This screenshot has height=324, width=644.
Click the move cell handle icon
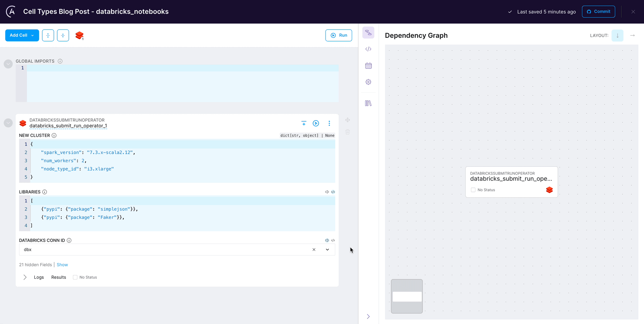pyautogui.click(x=348, y=120)
